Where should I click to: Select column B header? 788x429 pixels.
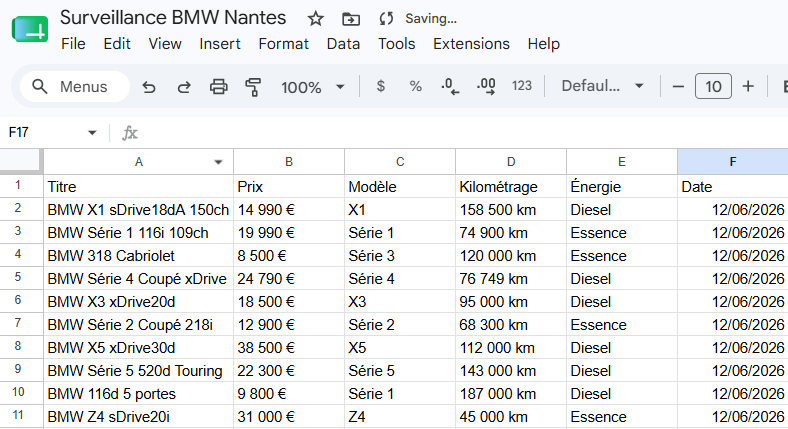click(x=289, y=162)
